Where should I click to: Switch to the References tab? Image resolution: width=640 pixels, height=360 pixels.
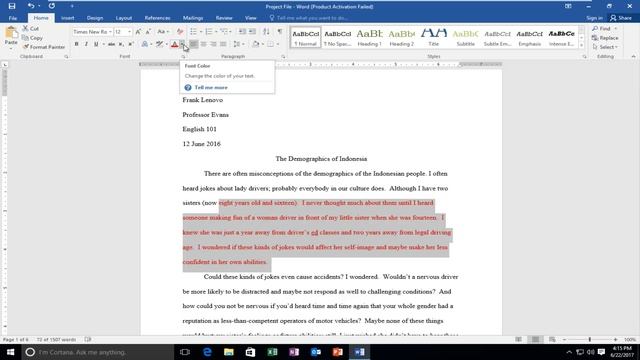pos(157,18)
